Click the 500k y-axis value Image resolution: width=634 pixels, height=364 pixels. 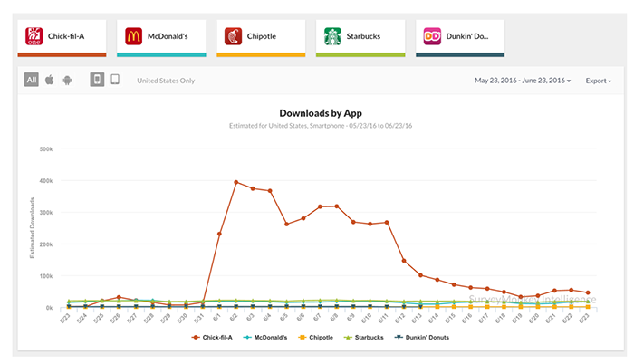point(46,149)
